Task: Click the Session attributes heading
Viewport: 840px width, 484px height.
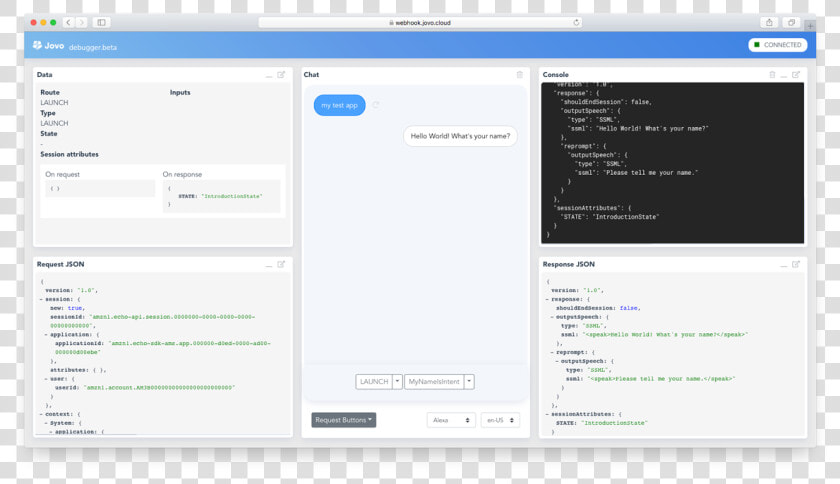Action: coord(70,154)
